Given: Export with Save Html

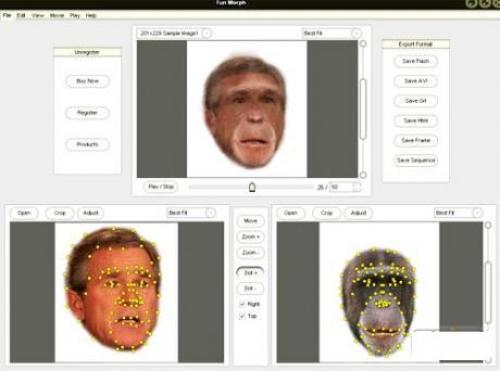Looking at the screenshot, I should [416, 121].
